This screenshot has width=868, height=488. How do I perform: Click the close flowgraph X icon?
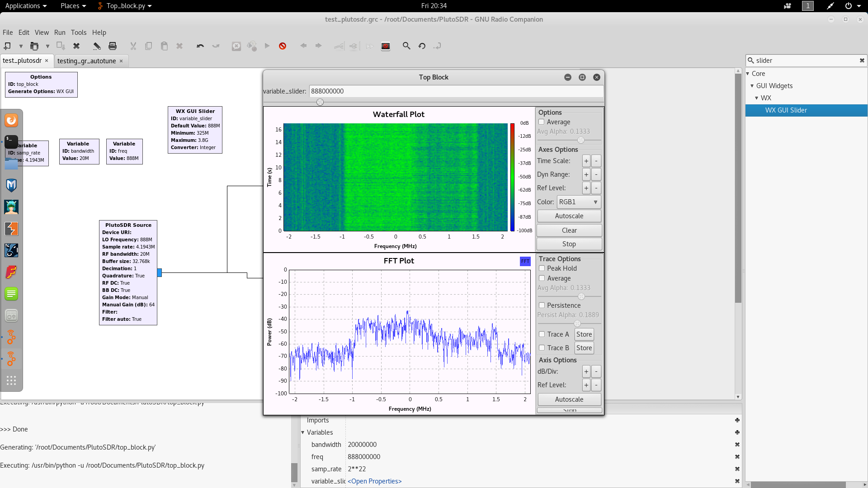(x=76, y=46)
